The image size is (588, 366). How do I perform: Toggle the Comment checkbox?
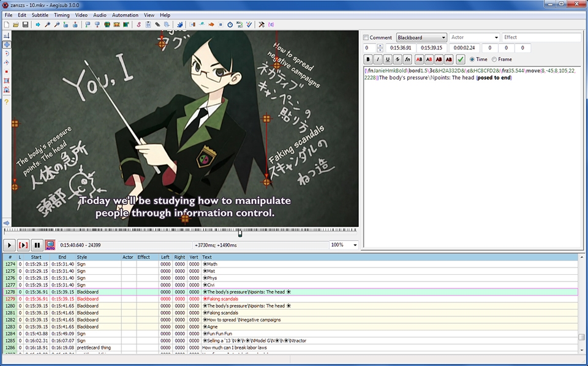366,37
